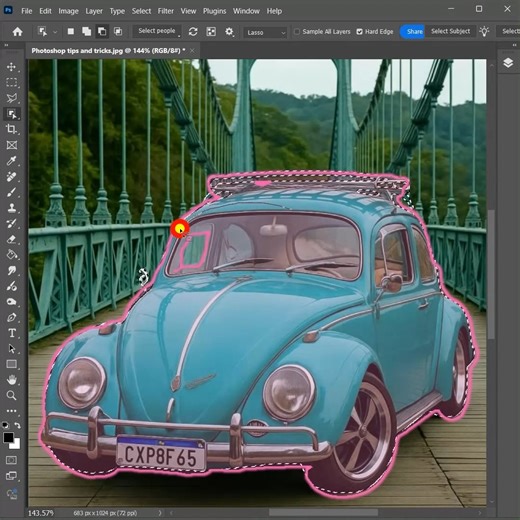Screen dimensions: 520x520
Task: Open the Image menu
Action: tap(68, 11)
